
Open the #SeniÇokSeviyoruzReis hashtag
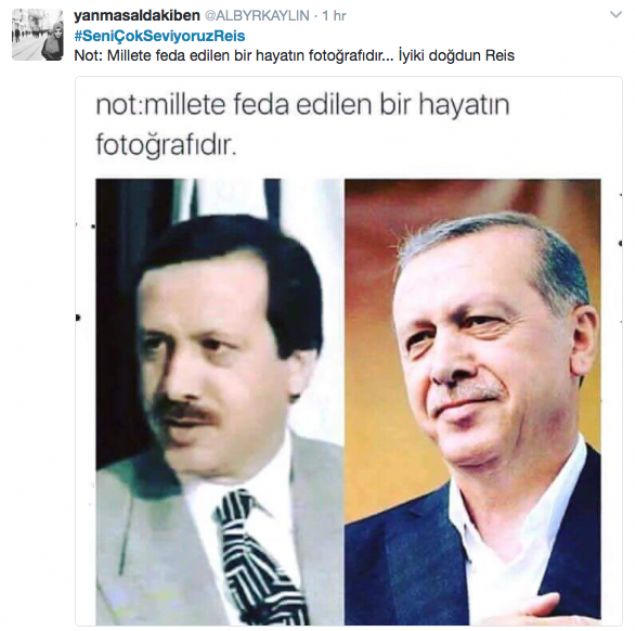160,36
